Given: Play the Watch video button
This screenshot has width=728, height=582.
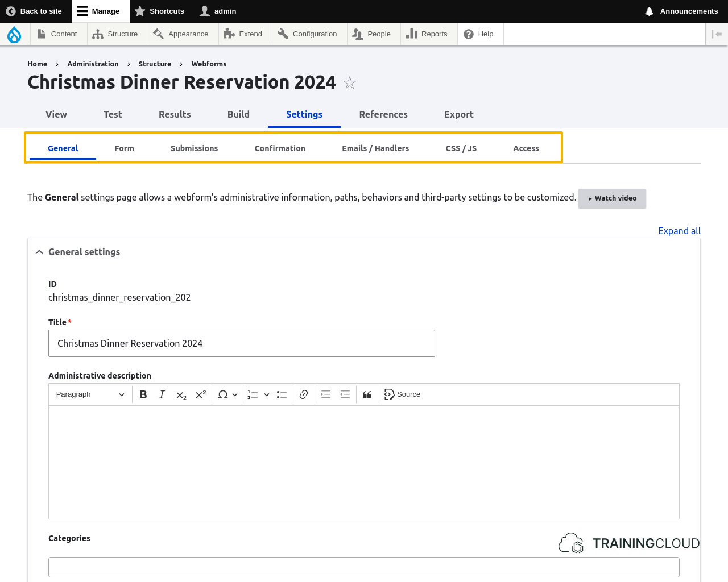Looking at the screenshot, I should (x=612, y=198).
